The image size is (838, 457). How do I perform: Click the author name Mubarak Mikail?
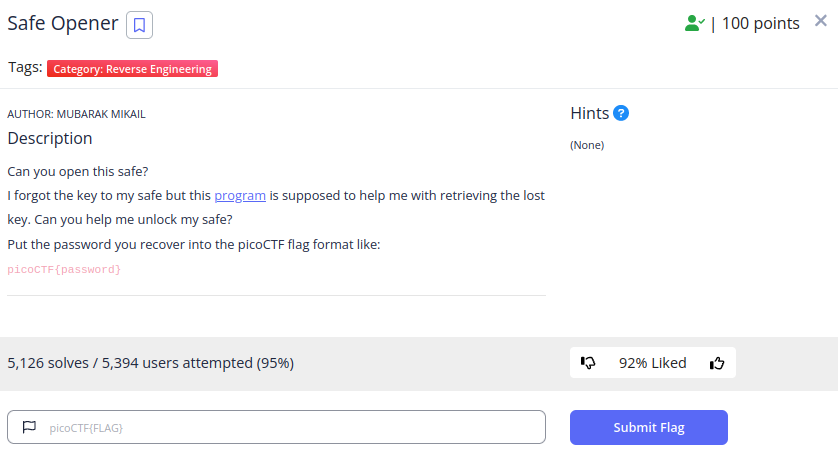pos(101,114)
